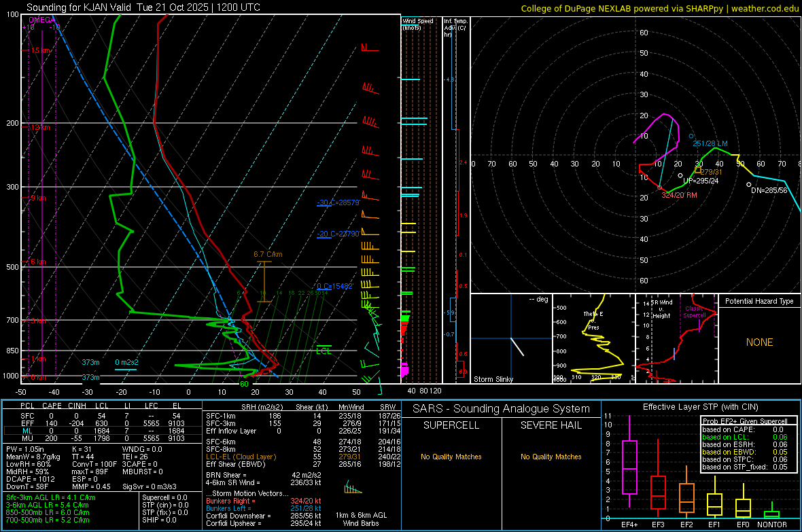
Task: Click the 'ConvT = 100F' value
Action: coord(94,465)
